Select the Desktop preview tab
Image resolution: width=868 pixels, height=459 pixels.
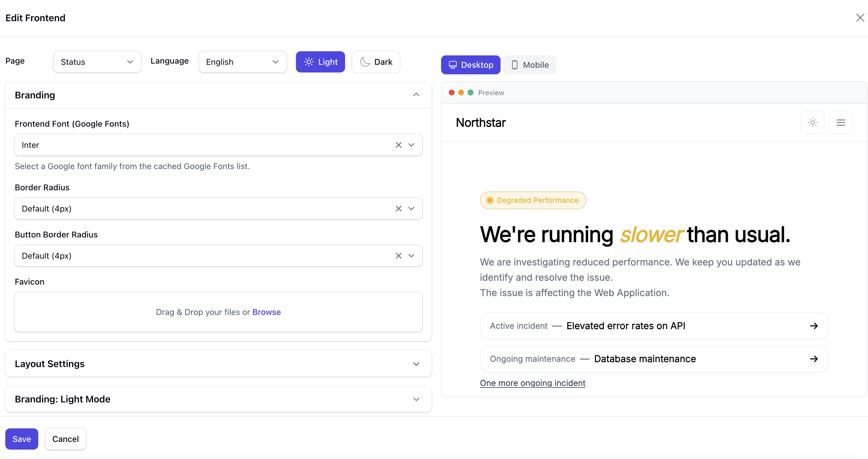[x=471, y=65]
